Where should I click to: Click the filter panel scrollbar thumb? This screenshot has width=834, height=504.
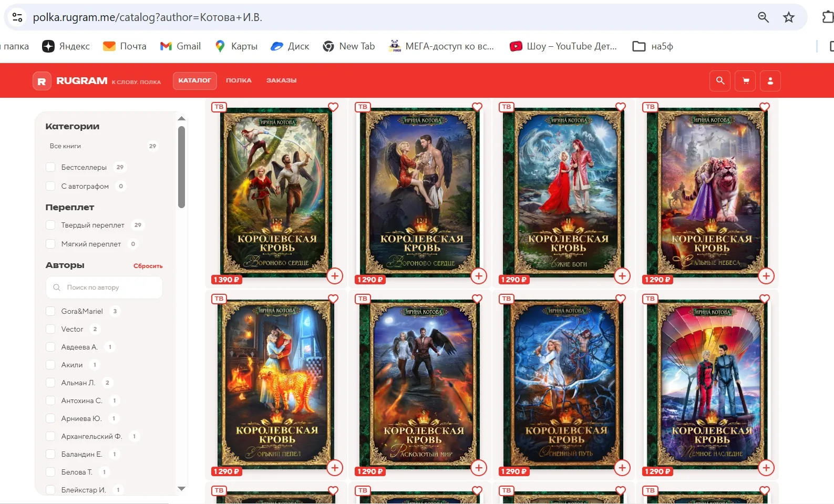coord(181,167)
